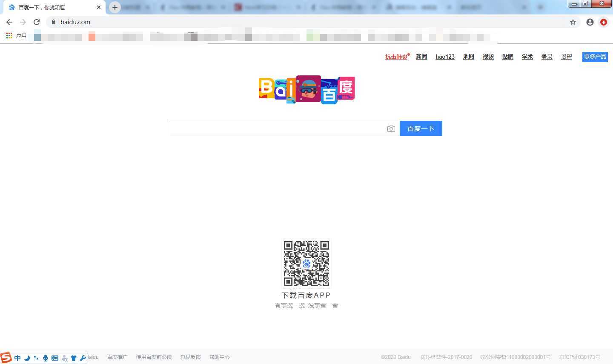Click the 应用 apps label in bookmarks bar
This screenshot has width=613, height=364.
pos(21,36)
